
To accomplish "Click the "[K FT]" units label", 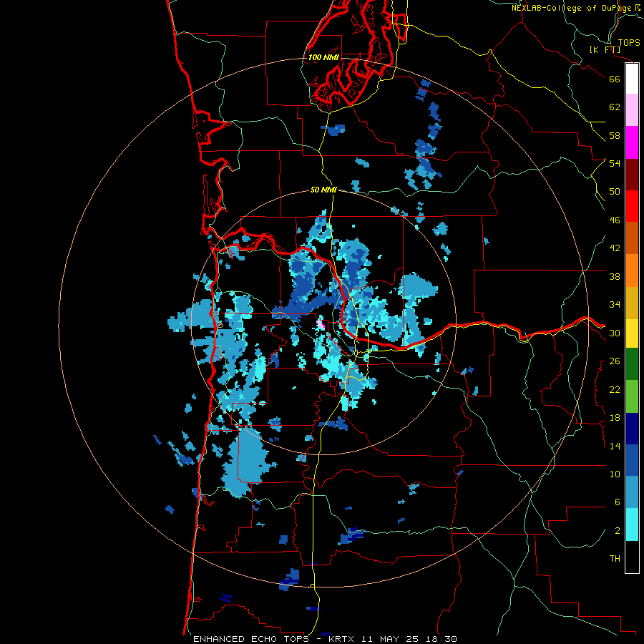I will 605,49.
